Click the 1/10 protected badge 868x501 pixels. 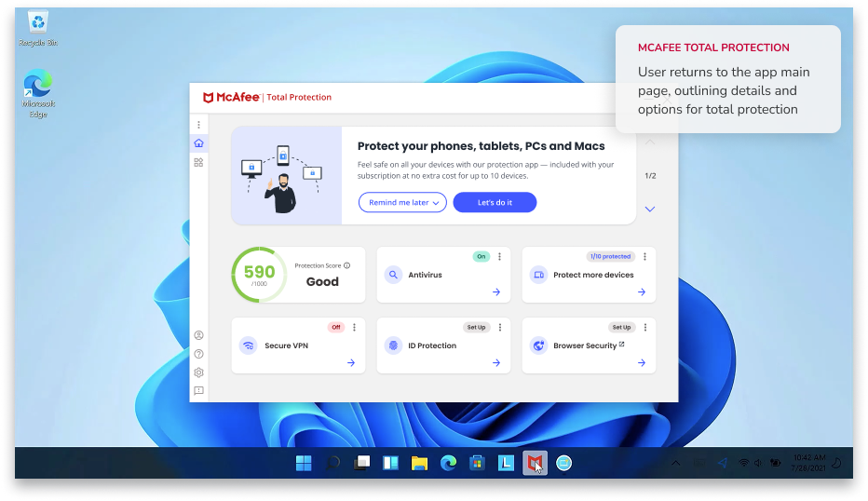click(610, 256)
